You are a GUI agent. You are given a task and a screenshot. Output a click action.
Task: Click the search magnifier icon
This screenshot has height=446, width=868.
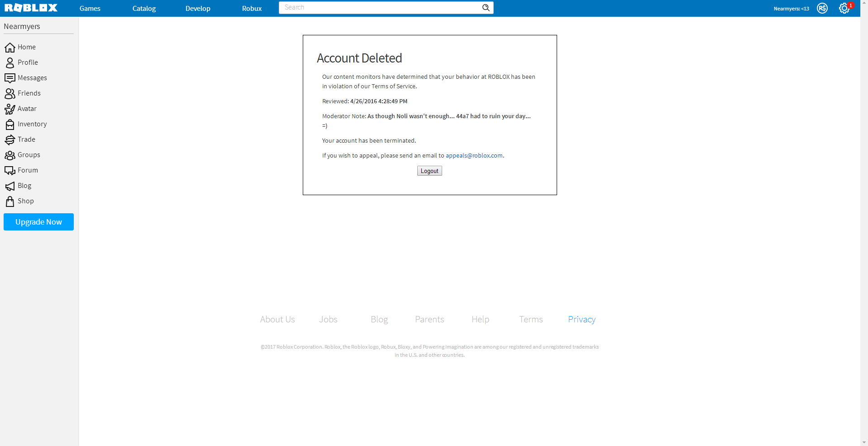(x=486, y=8)
